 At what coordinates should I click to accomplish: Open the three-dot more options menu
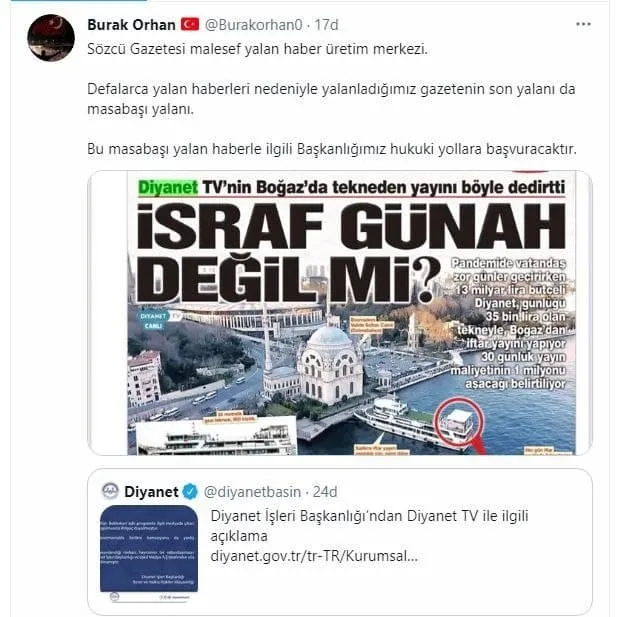(583, 24)
